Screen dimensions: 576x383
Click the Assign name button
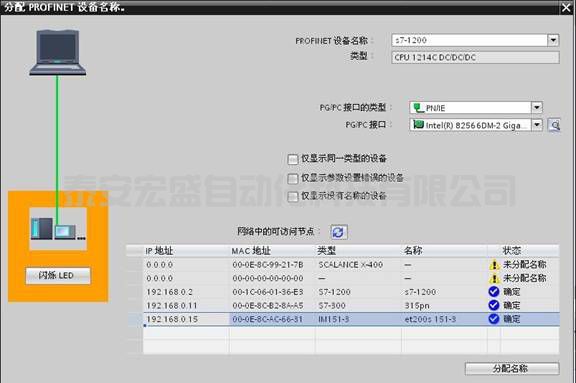coord(512,369)
